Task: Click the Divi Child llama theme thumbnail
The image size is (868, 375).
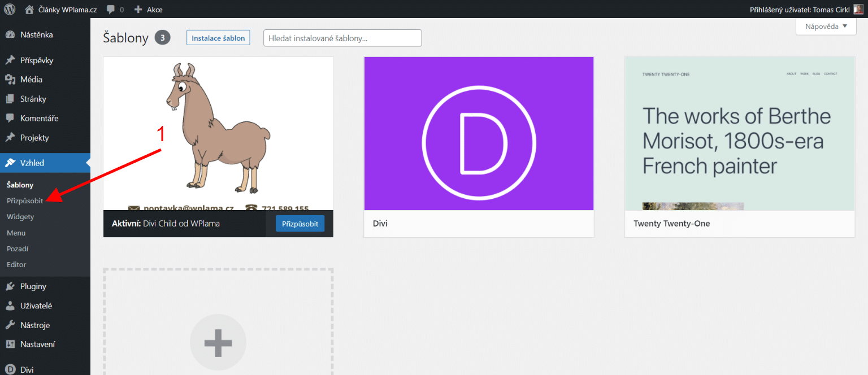Action: [218, 133]
